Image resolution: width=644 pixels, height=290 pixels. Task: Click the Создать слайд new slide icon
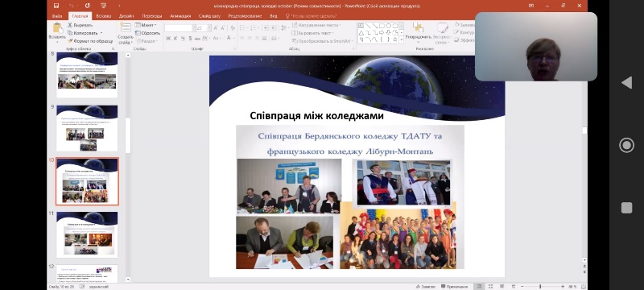pyautogui.click(x=126, y=27)
